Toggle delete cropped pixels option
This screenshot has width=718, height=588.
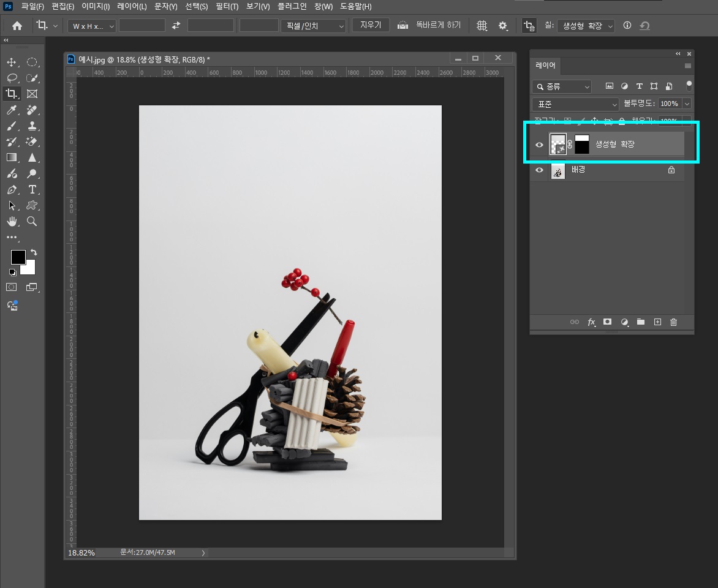point(529,26)
